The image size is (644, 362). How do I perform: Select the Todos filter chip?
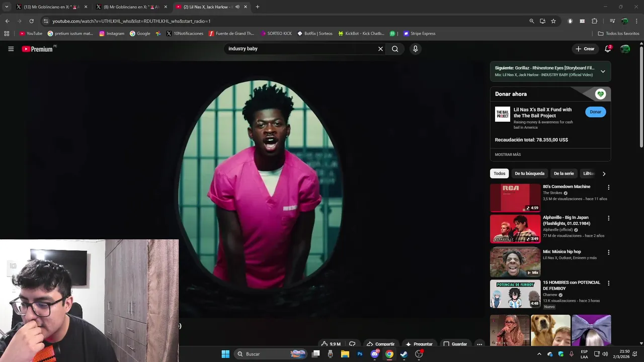click(500, 173)
